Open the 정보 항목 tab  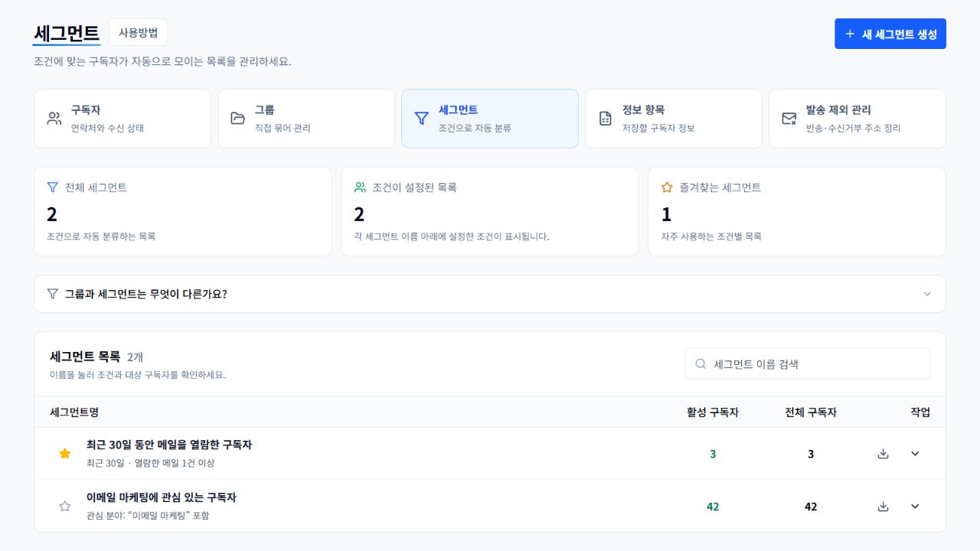point(674,119)
